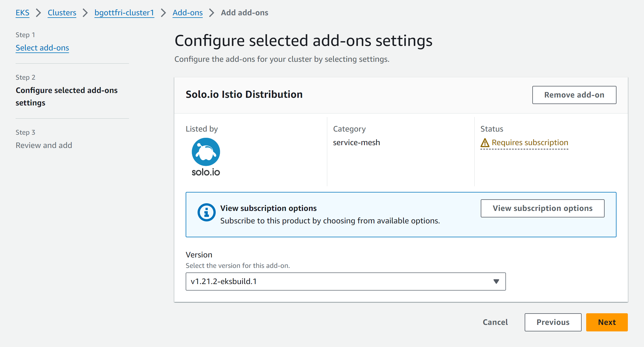Click View subscription options button
This screenshot has height=347, width=644.
point(542,208)
